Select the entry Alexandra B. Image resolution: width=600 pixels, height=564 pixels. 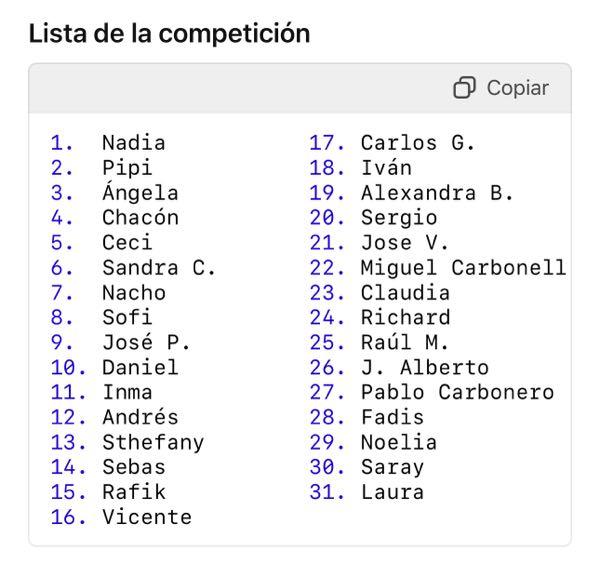pos(437,193)
